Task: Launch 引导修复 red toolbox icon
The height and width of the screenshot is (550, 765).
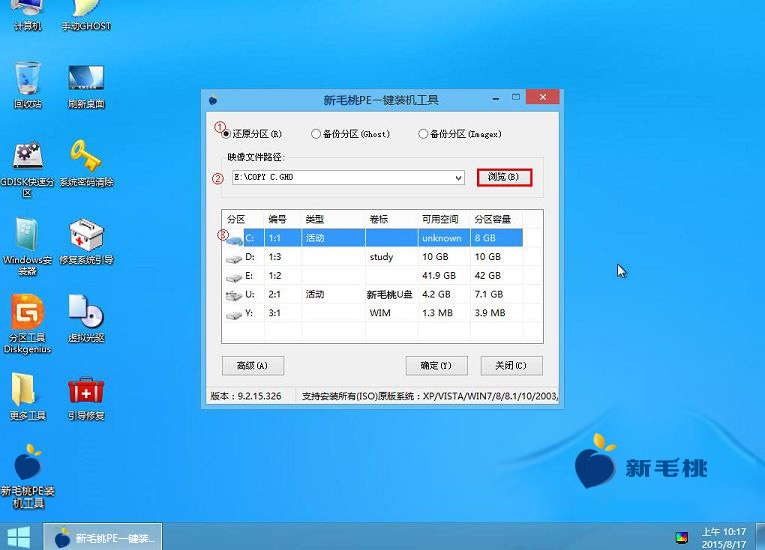Action: pos(86,398)
